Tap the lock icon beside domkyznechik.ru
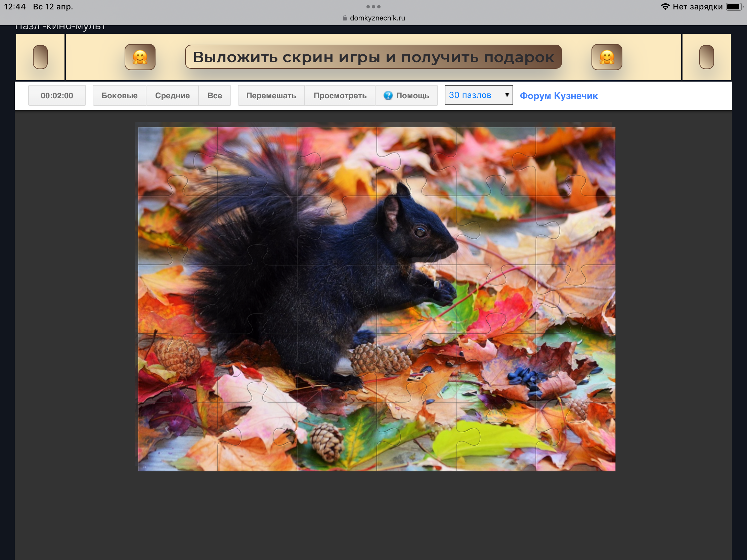Image resolution: width=747 pixels, height=560 pixels. point(345,18)
